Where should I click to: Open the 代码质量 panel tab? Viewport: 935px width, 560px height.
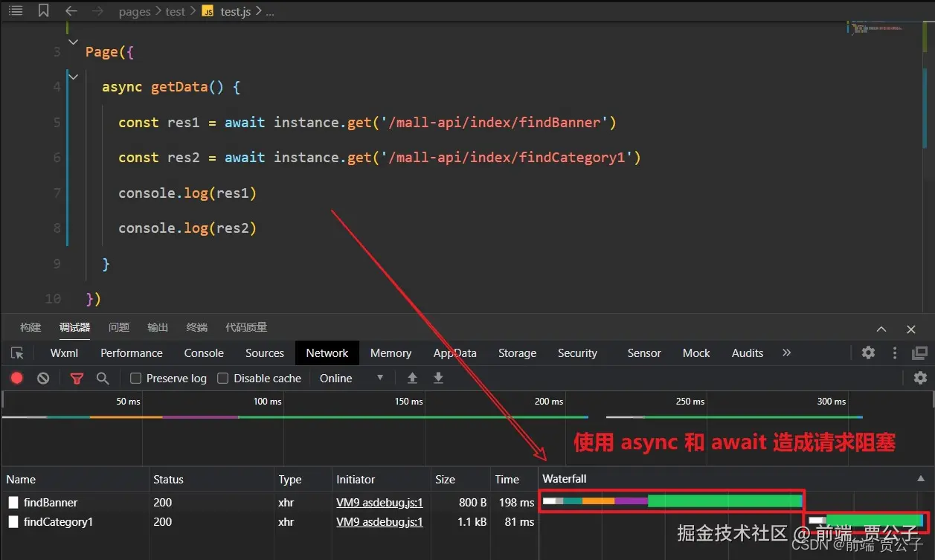click(246, 327)
